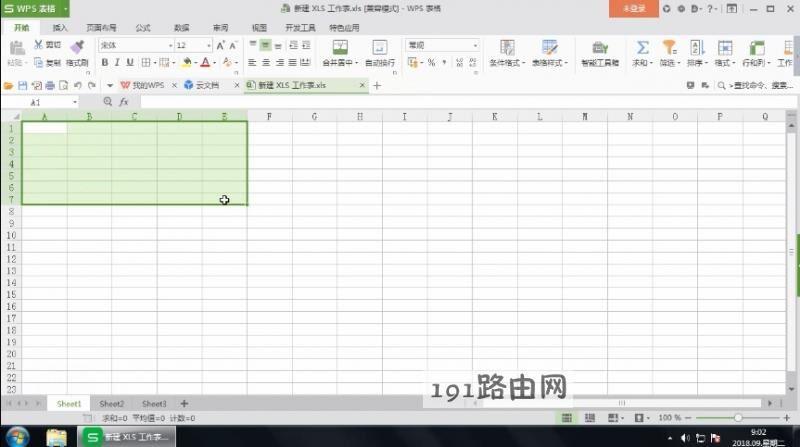
Task: Click the Redo arrow
Action: point(92,85)
